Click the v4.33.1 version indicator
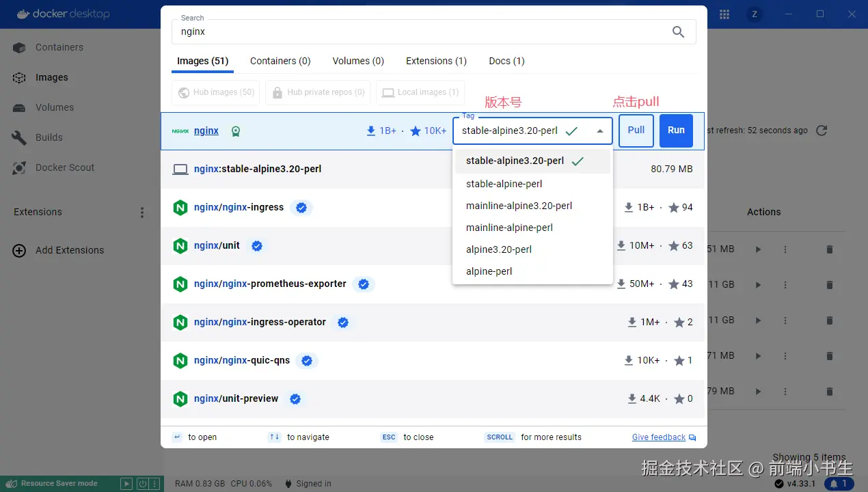Image resolution: width=868 pixels, height=492 pixels. pos(796,484)
